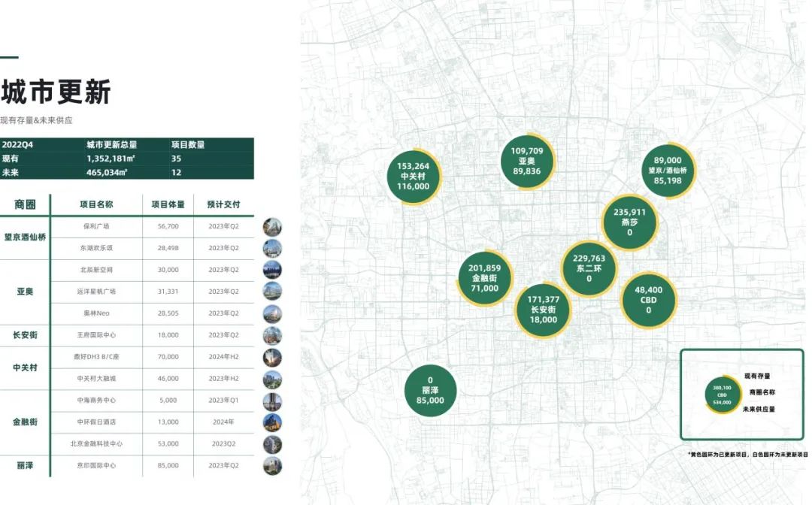
Task: Click the 望京/酒仙桥 map bubble
Action: point(668,171)
